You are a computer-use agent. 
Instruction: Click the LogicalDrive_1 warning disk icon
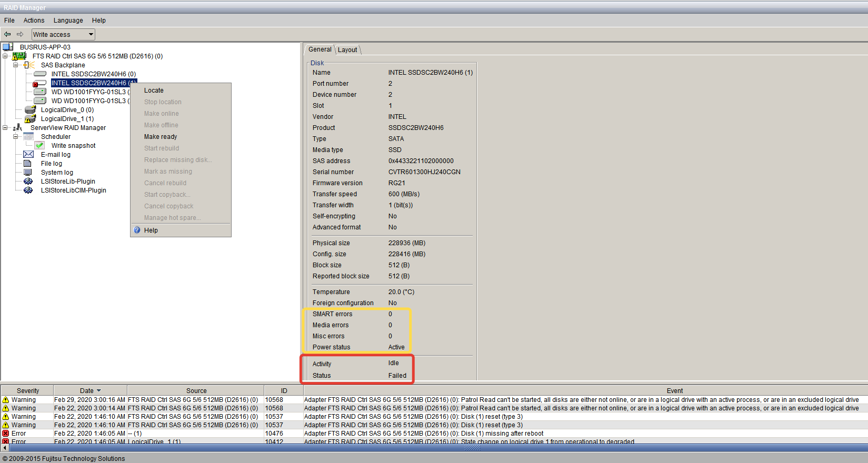pos(30,119)
